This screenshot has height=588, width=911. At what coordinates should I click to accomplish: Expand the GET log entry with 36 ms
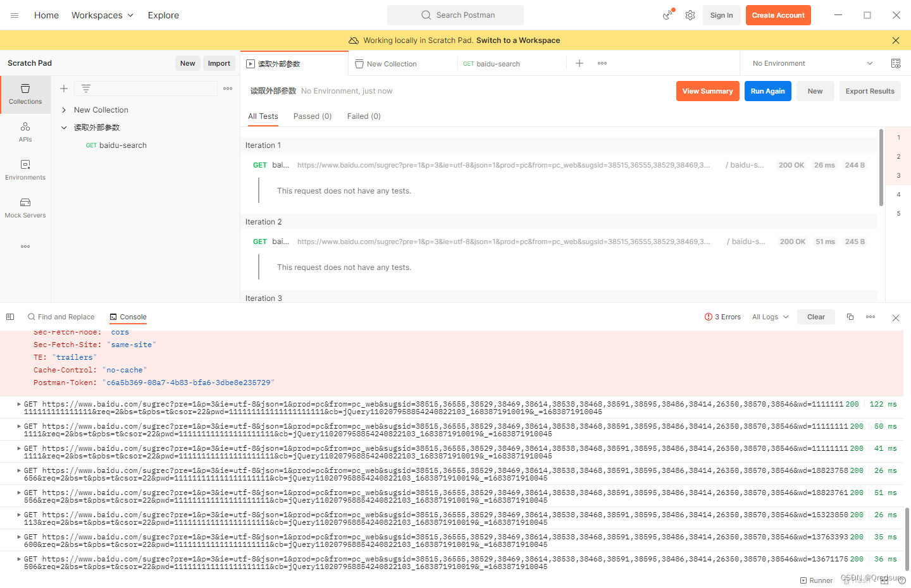[19, 559]
